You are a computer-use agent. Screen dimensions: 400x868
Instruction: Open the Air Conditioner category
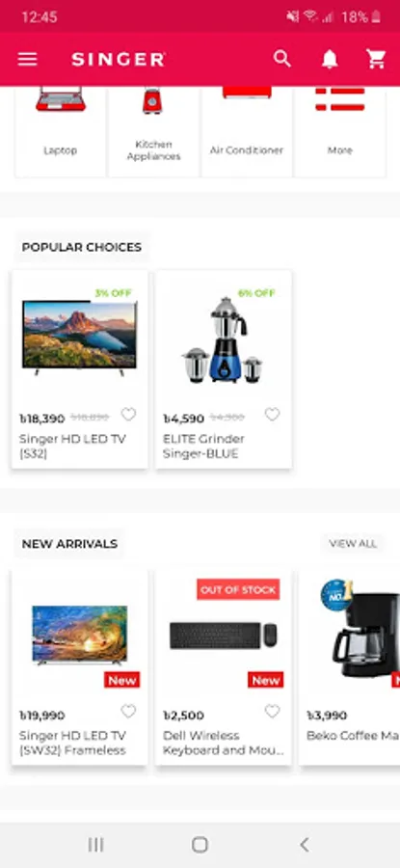click(246, 131)
